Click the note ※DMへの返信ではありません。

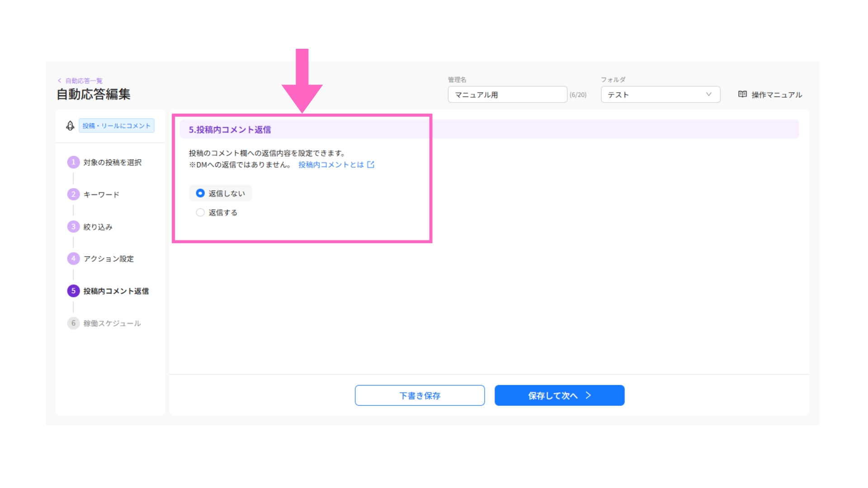click(x=241, y=165)
